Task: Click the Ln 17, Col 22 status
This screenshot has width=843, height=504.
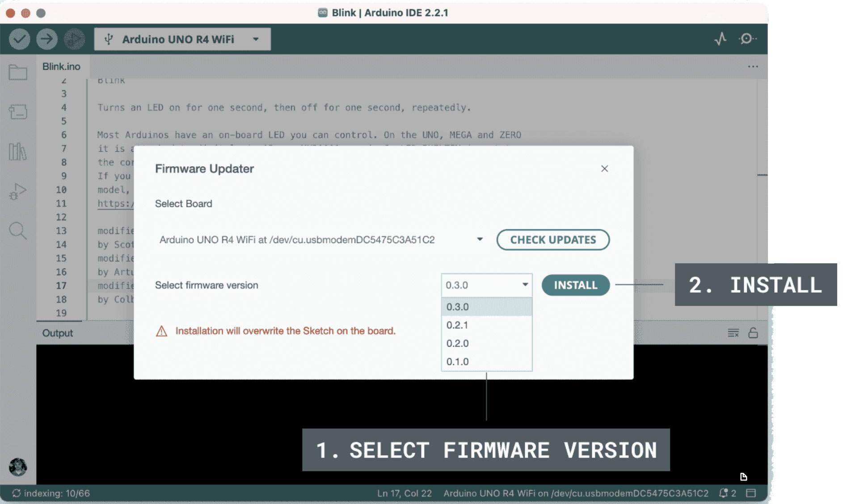Action: (x=405, y=493)
